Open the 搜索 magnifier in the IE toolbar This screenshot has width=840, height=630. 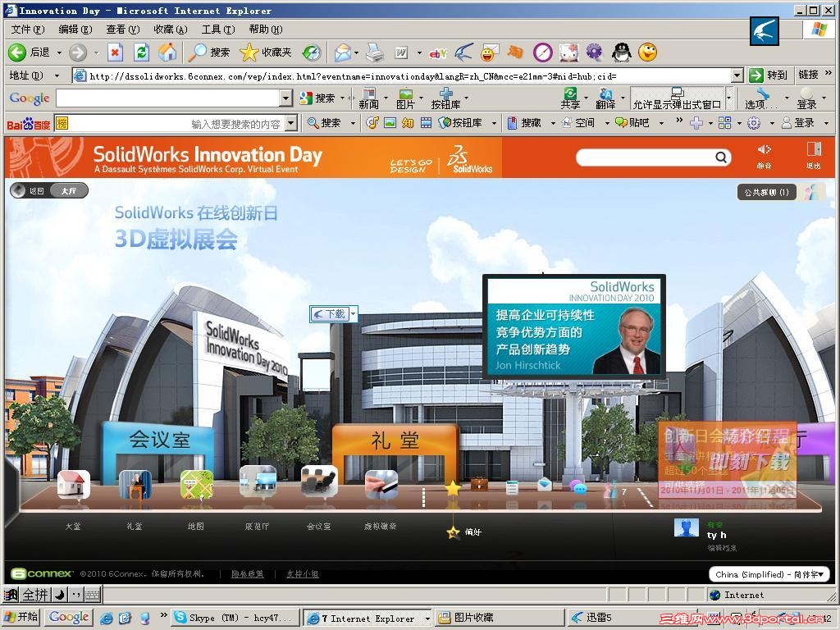point(209,52)
